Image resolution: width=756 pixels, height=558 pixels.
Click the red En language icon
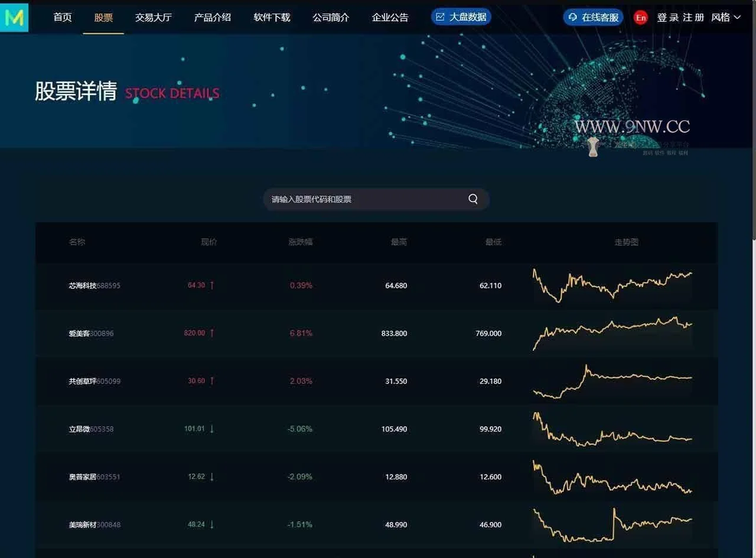(641, 18)
